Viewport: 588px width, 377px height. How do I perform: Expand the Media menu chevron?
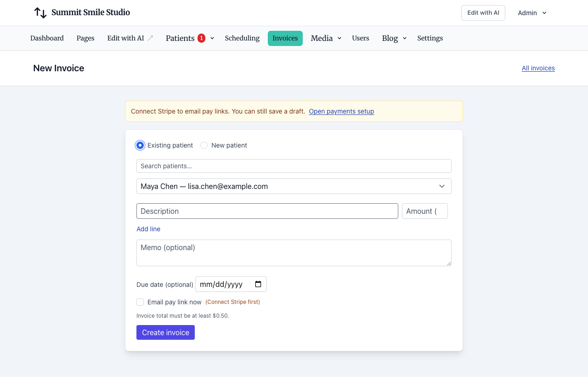(339, 38)
